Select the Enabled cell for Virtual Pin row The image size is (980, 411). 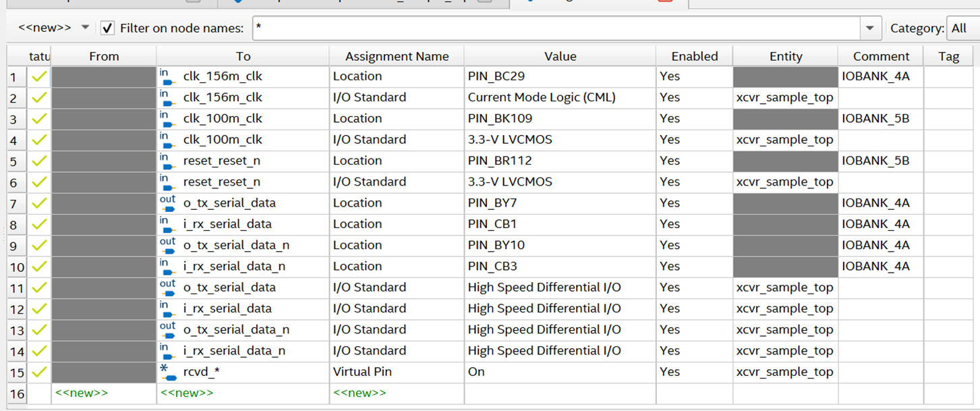[x=693, y=372]
